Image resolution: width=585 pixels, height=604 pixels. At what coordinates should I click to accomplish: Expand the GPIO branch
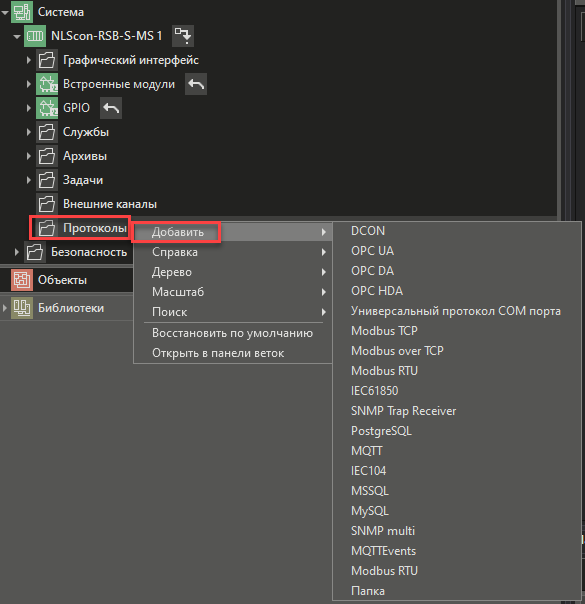coord(29,108)
